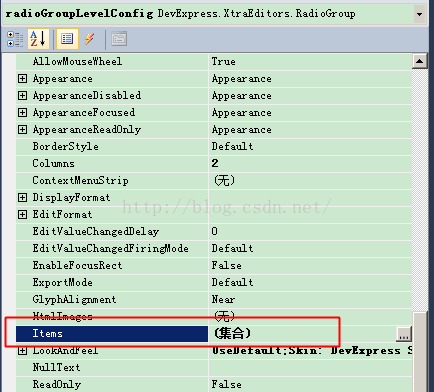Select the HtmlImages property name
Image resolution: width=434 pixels, height=392 pixels.
click(x=62, y=317)
